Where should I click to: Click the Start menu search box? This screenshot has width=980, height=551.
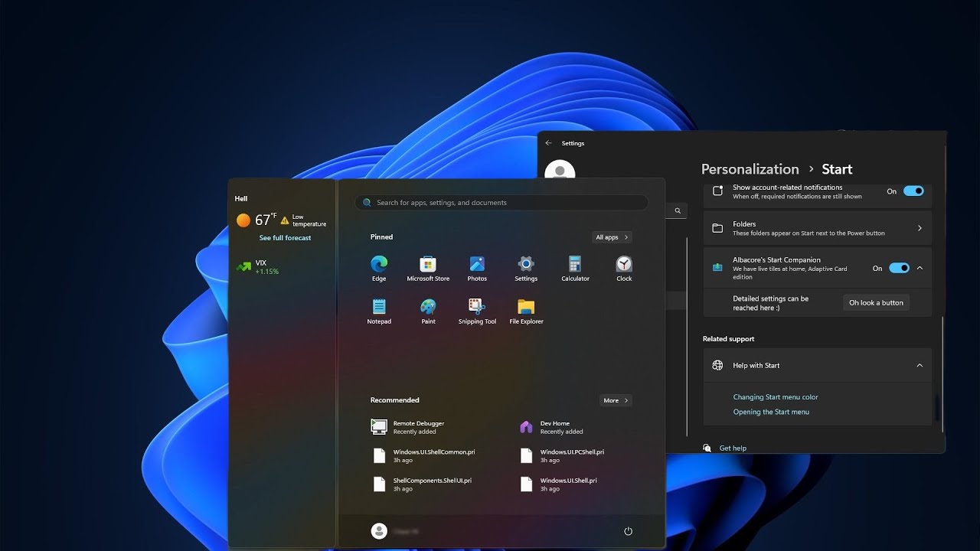[501, 203]
